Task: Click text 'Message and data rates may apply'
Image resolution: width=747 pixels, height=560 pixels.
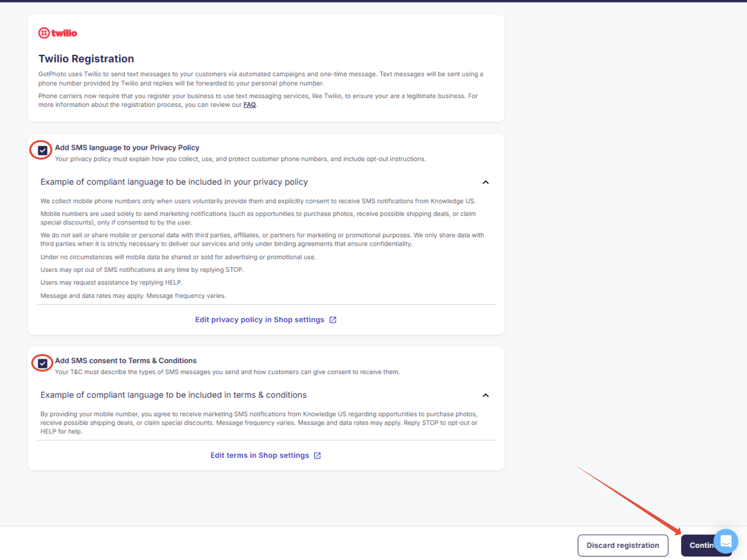Action: point(133,296)
